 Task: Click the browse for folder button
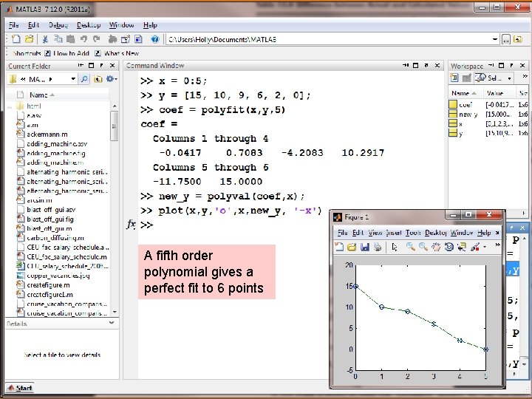coord(505,39)
